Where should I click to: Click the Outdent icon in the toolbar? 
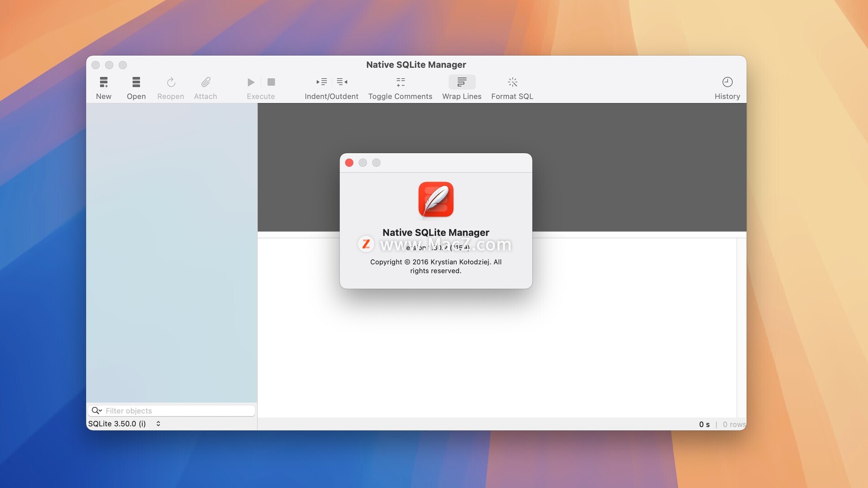pyautogui.click(x=342, y=82)
